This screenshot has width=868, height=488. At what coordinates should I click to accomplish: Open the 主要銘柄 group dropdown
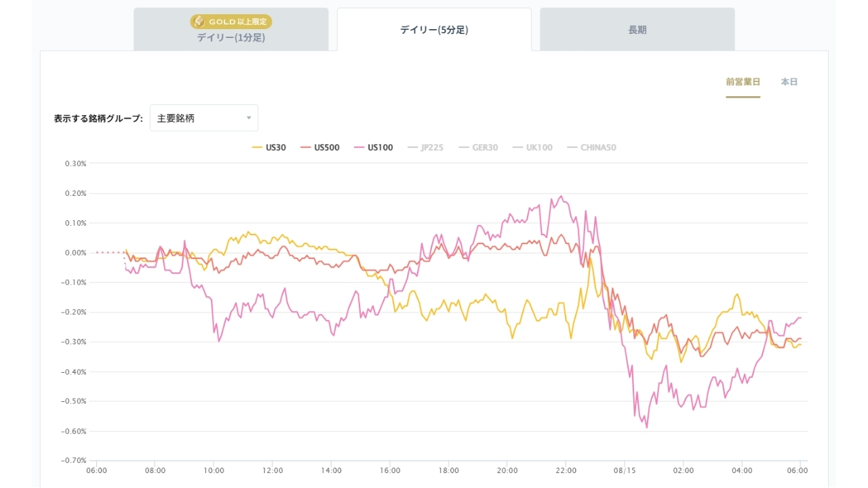[x=203, y=118]
